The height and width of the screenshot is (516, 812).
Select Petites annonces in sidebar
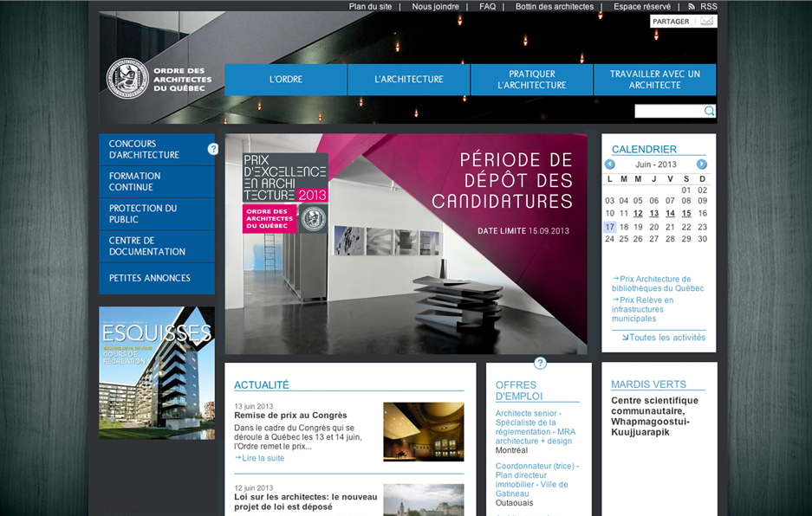(x=157, y=279)
